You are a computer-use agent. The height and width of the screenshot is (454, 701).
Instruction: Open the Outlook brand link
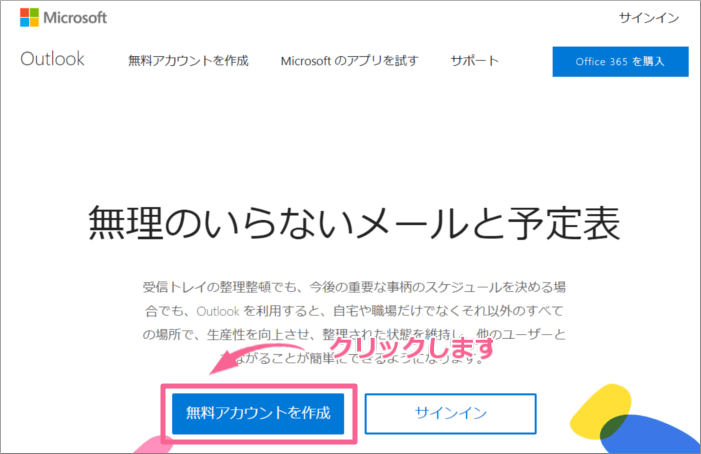52,59
